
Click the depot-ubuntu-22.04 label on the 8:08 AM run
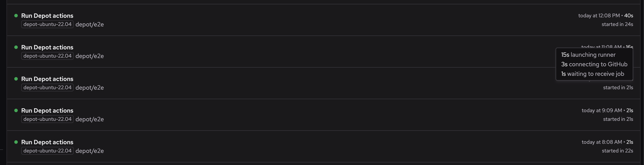click(47, 151)
